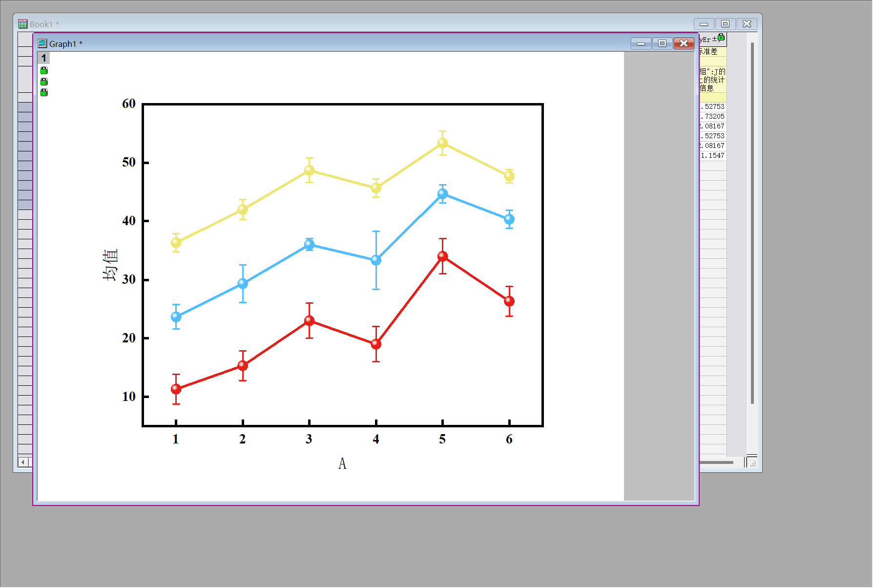Select the blue data point at A=1
Image resolution: width=873 pixels, height=588 pixels.
coord(176,317)
